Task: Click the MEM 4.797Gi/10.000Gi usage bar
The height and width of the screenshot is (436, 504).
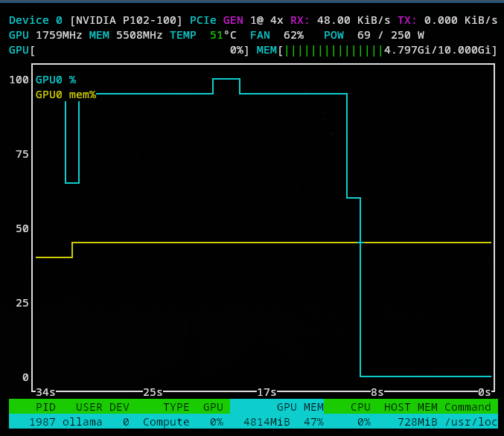Action: (377, 50)
